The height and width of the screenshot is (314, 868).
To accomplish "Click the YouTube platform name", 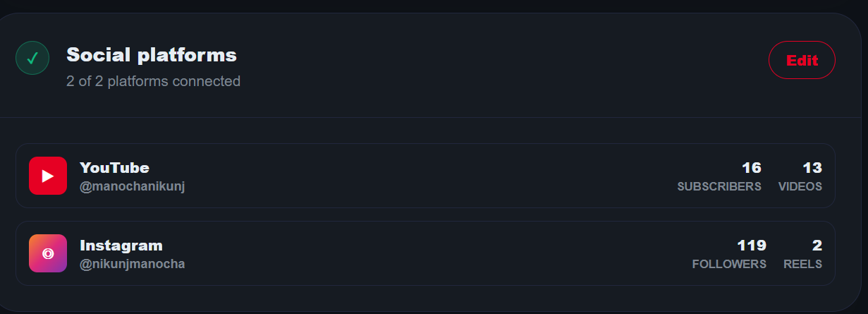I will [x=114, y=168].
